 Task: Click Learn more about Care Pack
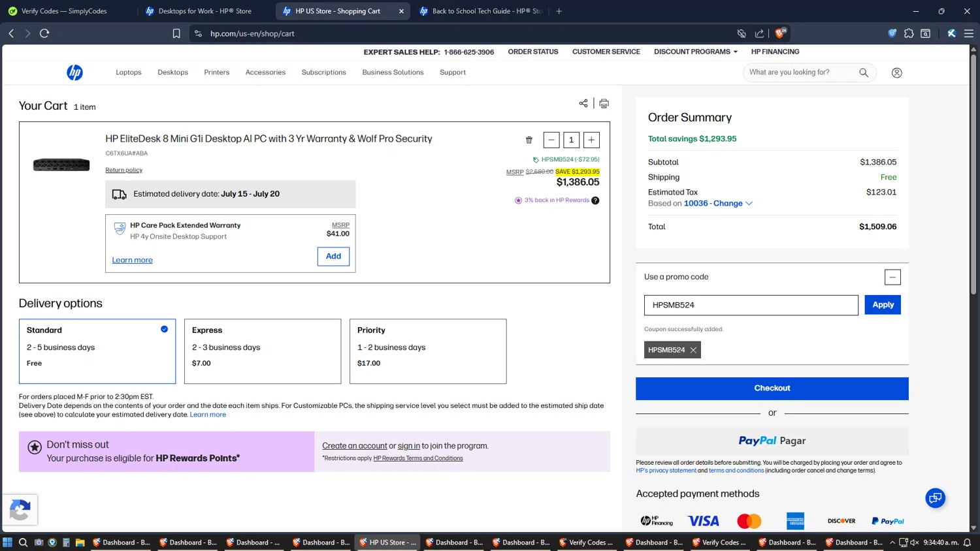pyautogui.click(x=133, y=260)
